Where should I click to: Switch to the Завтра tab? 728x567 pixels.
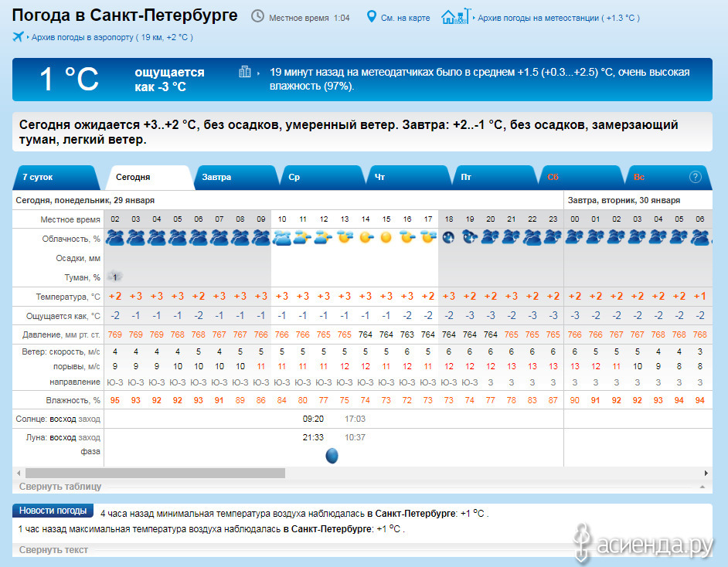[236, 177]
